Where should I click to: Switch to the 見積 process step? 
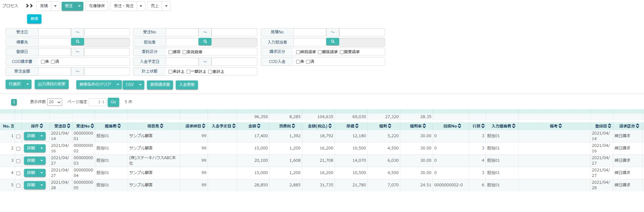pyautogui.click(x=44, y=6)
